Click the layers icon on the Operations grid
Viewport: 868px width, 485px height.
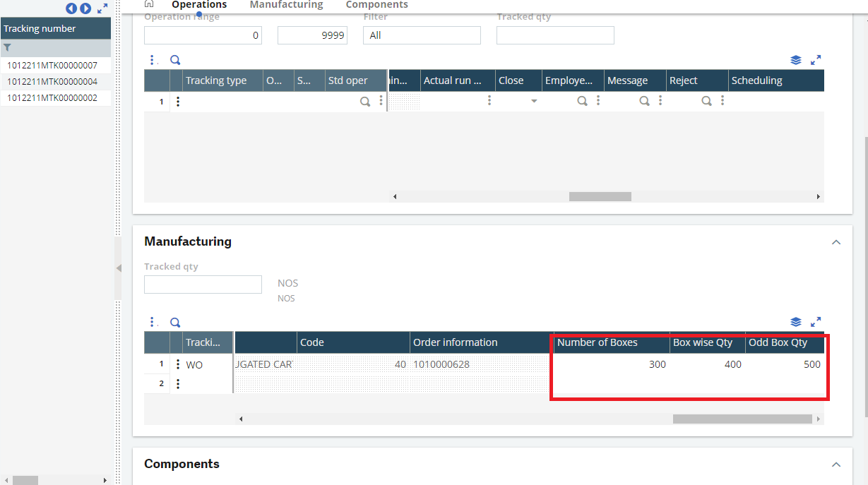click(x=796, y=60)
